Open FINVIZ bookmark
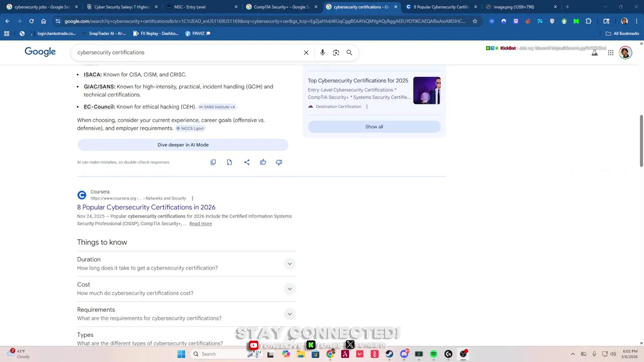Image resolution: width=644 pixels, height=362 pixels. 198,33
